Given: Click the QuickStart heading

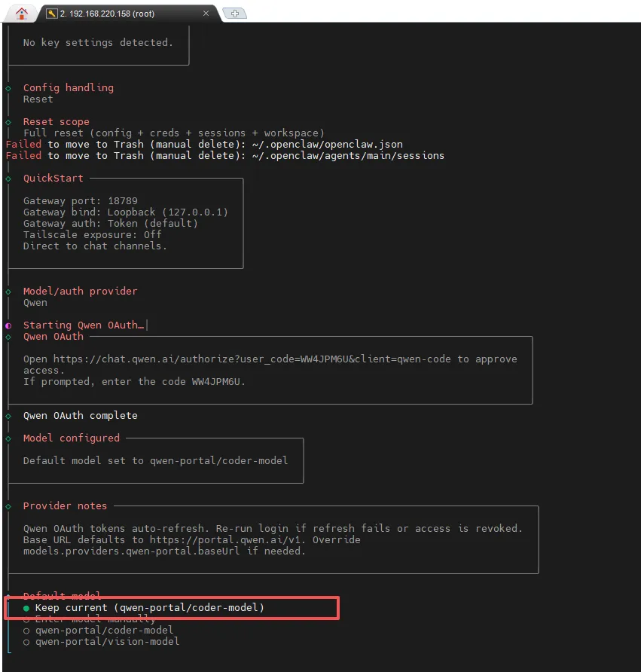Looking at the screenshot, I should tap(53, 179).
